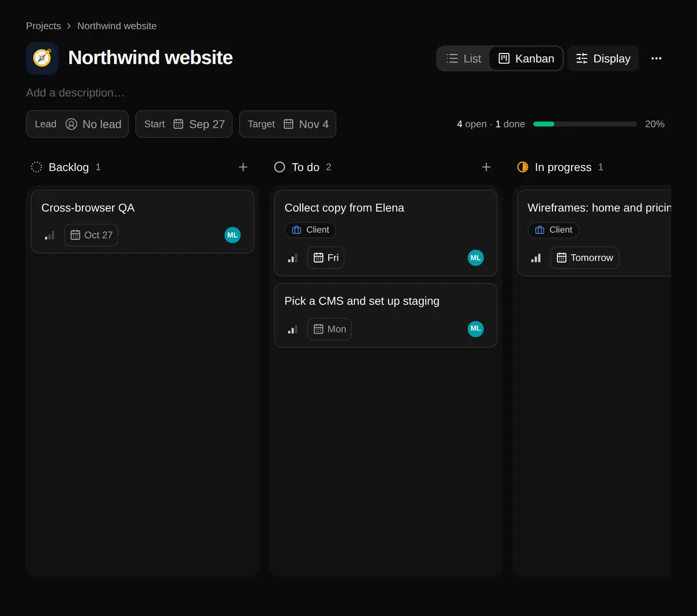Open Pick a CMS and set up staging title
The image size is (697, 616).
362,301
